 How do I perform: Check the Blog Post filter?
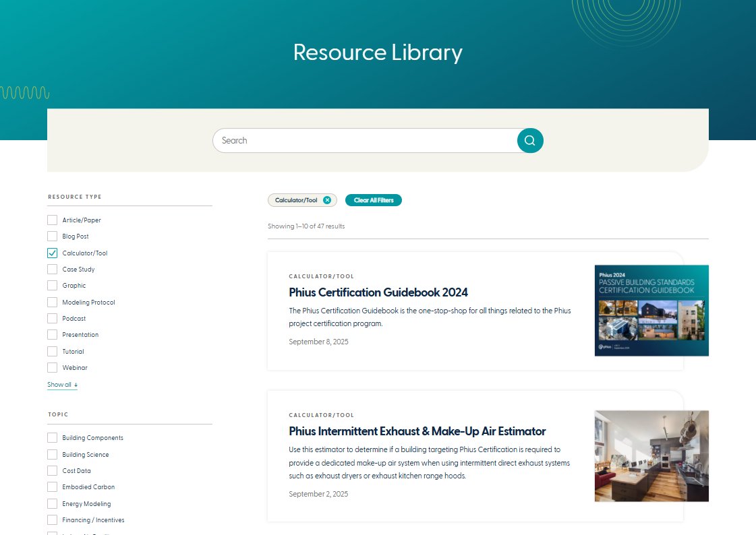point(52,236)
